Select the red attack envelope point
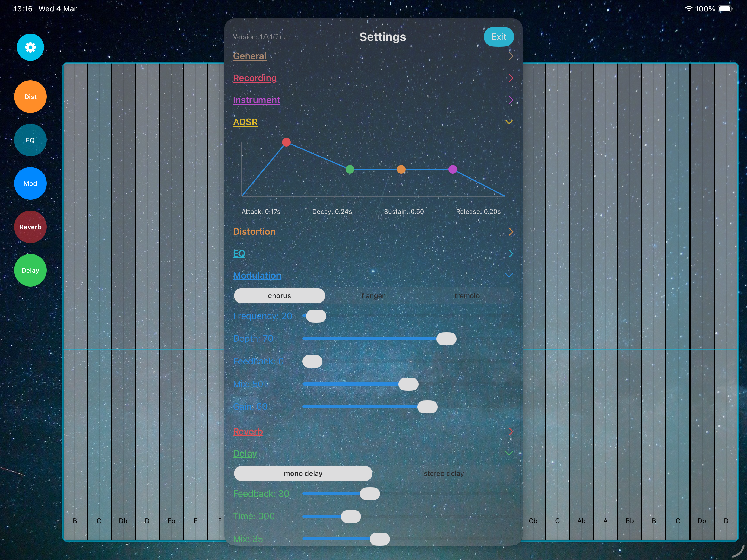 click(x=286, y=142)
